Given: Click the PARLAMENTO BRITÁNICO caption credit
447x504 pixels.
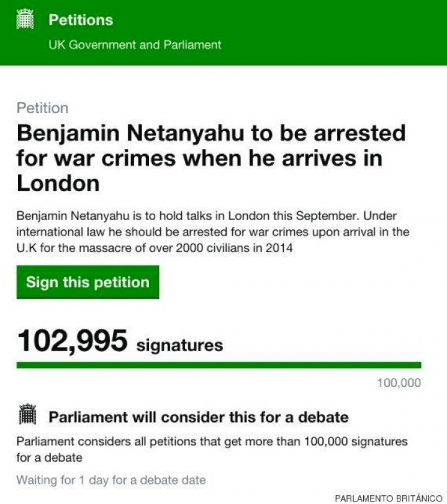Looking at the screenshot, I should click(388, 498).
